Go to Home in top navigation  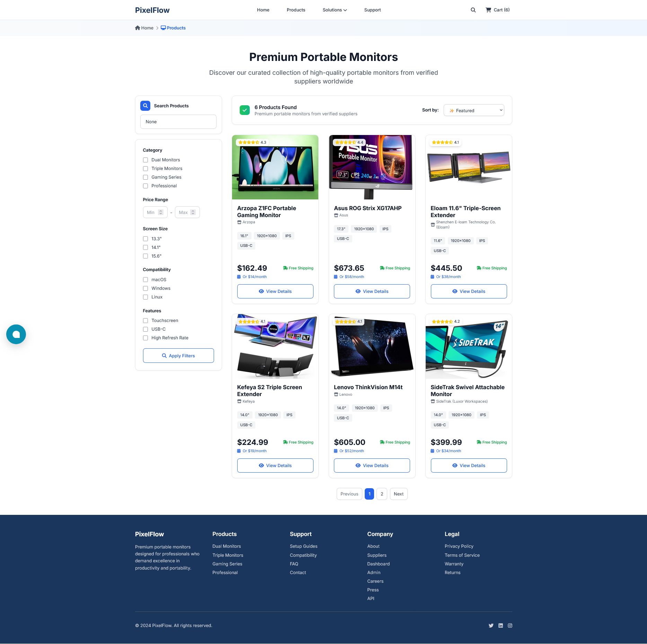tap(263, 10)
